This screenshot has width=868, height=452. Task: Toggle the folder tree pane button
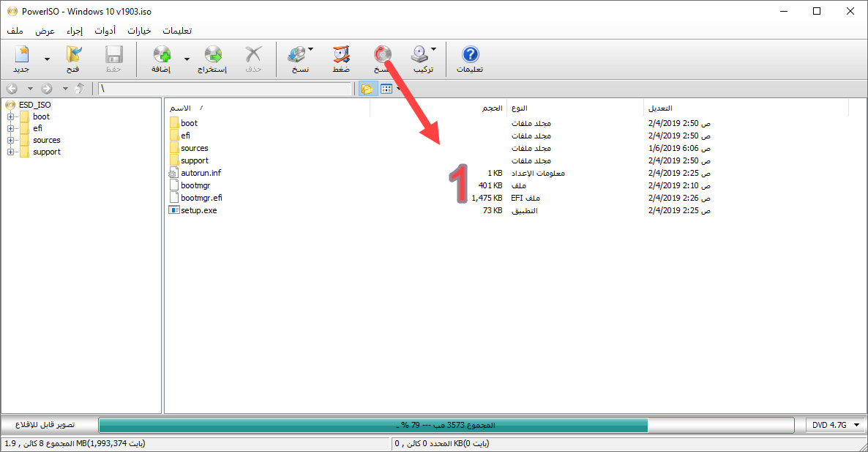coord(367,89)
